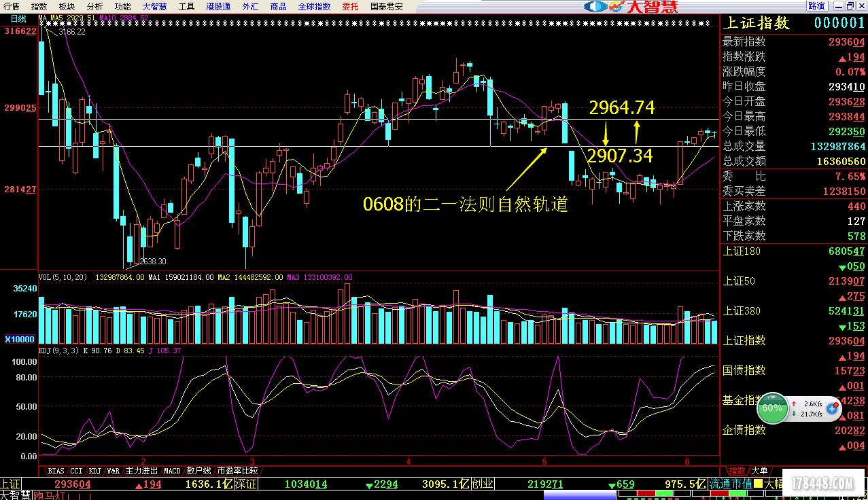Open the 港股通 menu
Screen dimensions: 868x500
click(x=218, y=6)
